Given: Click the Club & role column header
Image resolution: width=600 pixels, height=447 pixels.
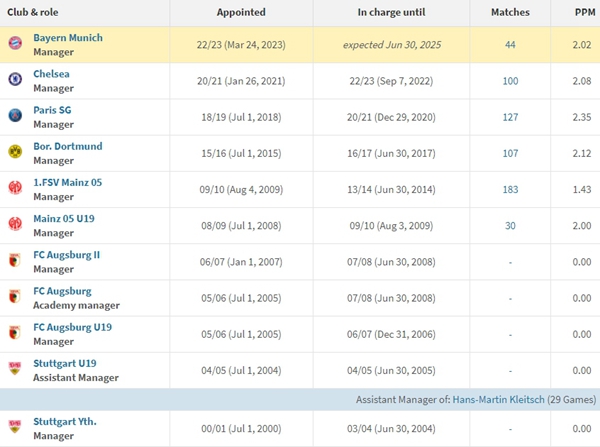Looking at the screenshot, I should [x=33, y=12].
